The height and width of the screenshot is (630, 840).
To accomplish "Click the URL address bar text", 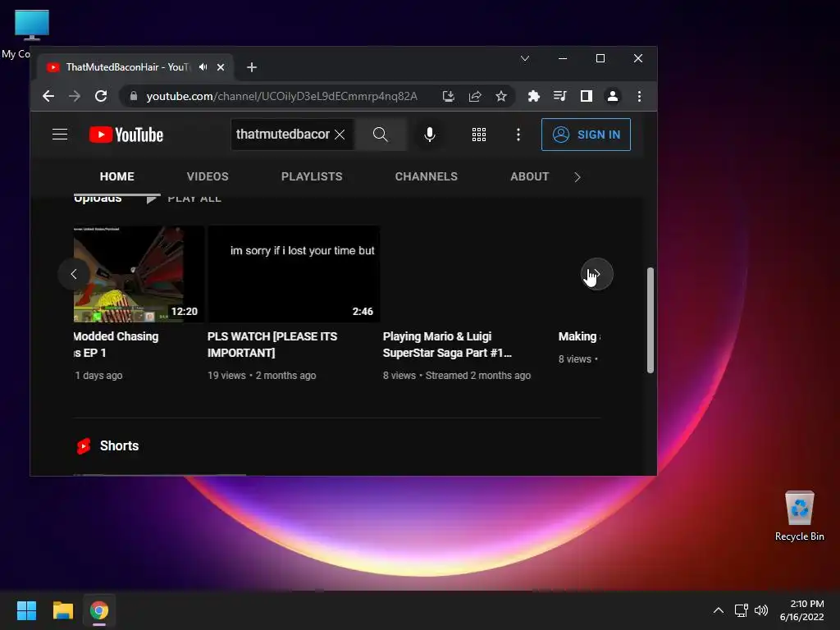I will (x=282, y=96).
